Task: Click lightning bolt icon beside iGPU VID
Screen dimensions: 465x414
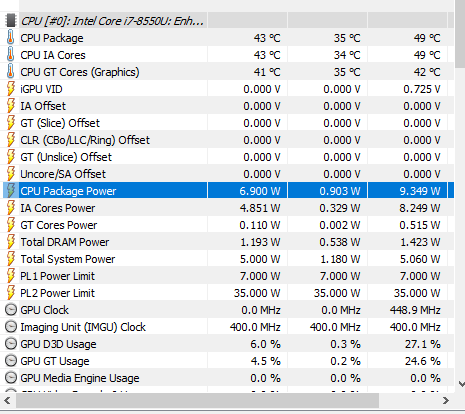Action: pyautogui.click(x=11, y=89)
